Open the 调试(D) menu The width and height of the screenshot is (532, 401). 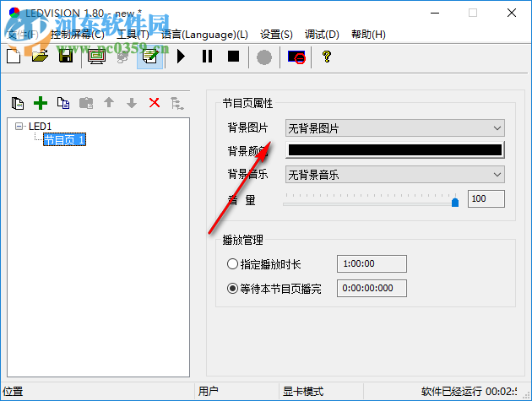(322, 35)
